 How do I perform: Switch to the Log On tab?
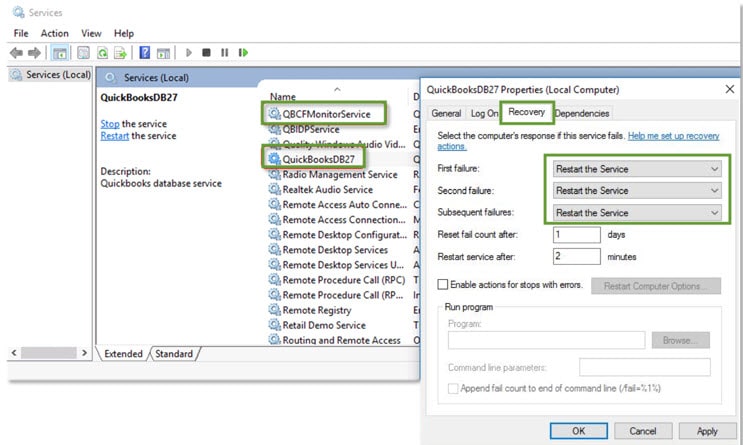click(483, 113)
